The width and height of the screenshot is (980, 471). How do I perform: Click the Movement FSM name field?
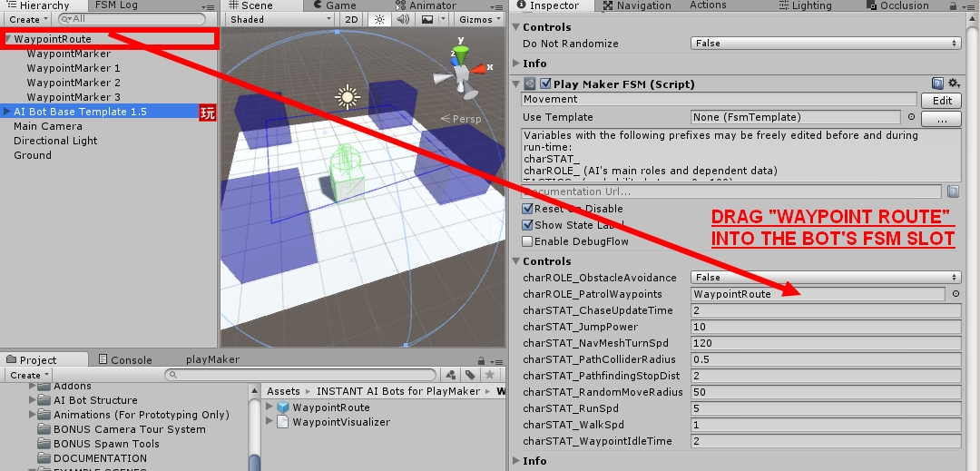[719, 99]
